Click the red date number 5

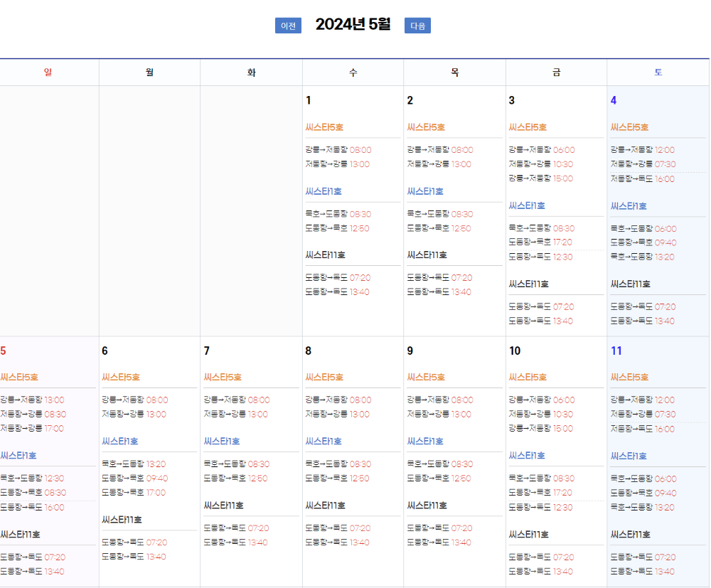[3, 351]
